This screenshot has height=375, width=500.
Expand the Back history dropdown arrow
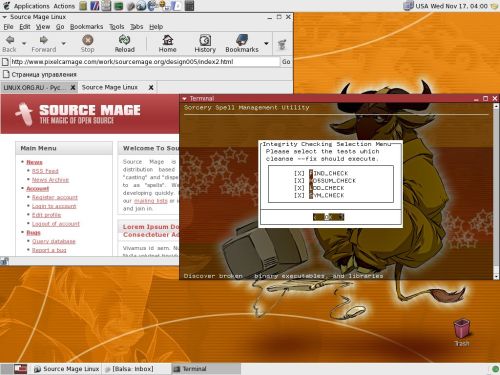[x=24, y=43]
